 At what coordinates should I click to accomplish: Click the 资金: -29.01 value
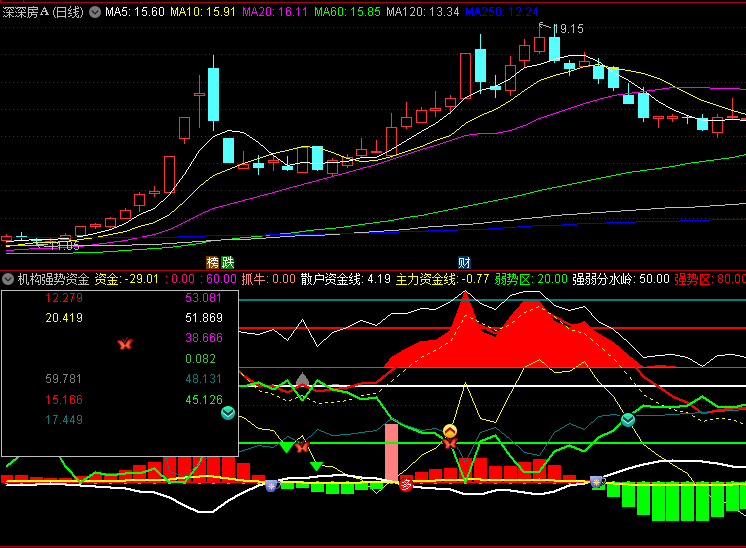(x=126, y=279)
